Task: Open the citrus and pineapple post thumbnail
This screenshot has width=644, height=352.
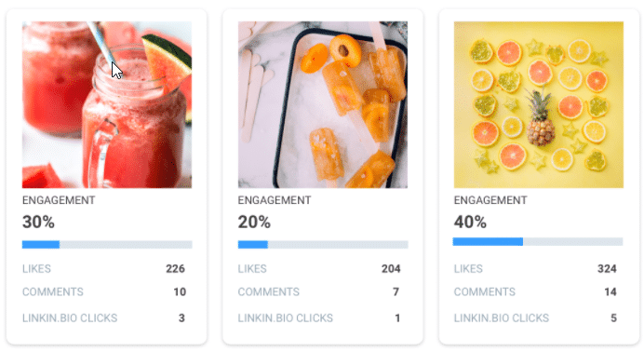Action: click(x=539, y=104)
